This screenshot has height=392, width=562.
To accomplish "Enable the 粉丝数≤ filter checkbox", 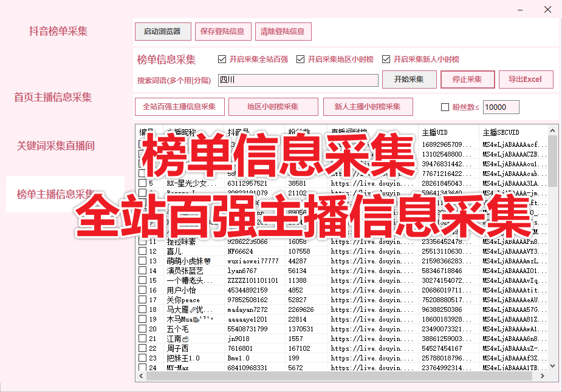I will (445, 107).
